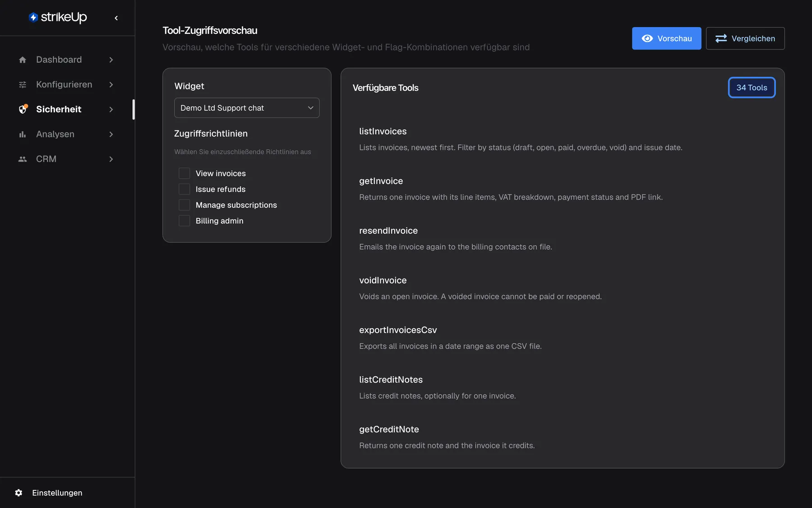Image resolution: width=812 pixels, height=508 pixels.
Task: Click the Einstellungen gear icon
Action: coord(18,493)
